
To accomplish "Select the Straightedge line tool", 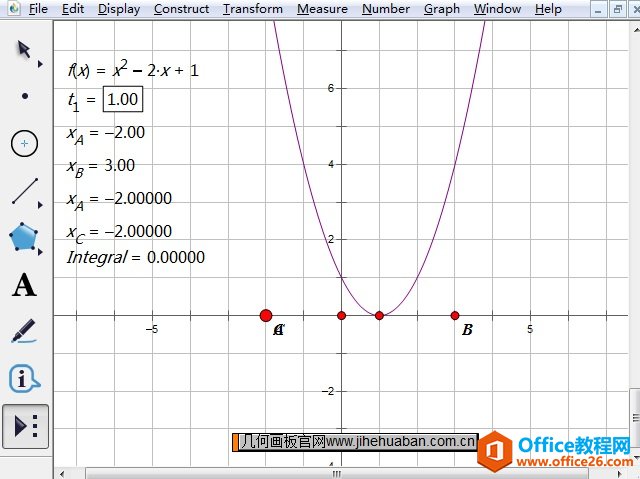I will point(25,191).
